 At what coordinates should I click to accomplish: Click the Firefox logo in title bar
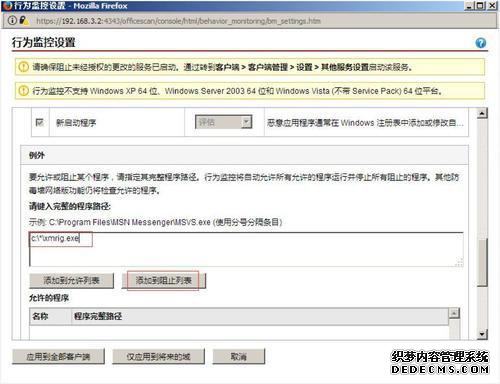point(7,6)
